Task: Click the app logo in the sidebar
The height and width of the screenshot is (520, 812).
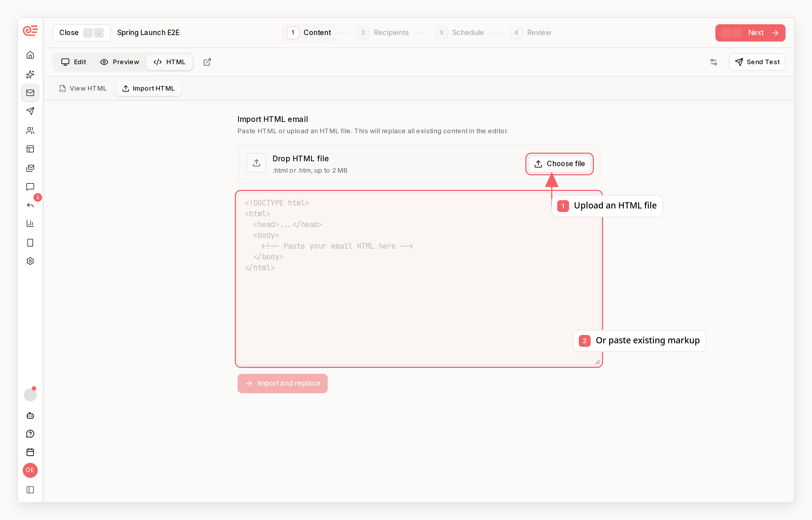Action: coord(30,30)
